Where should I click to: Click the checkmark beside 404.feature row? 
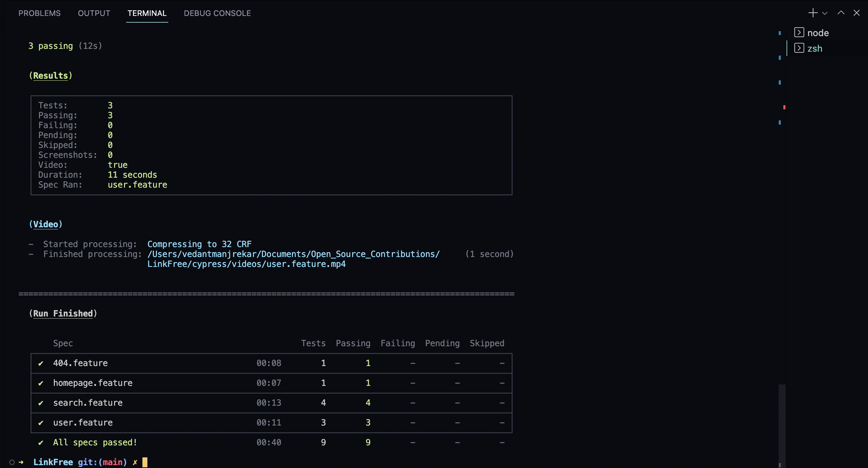coord(41,363)
